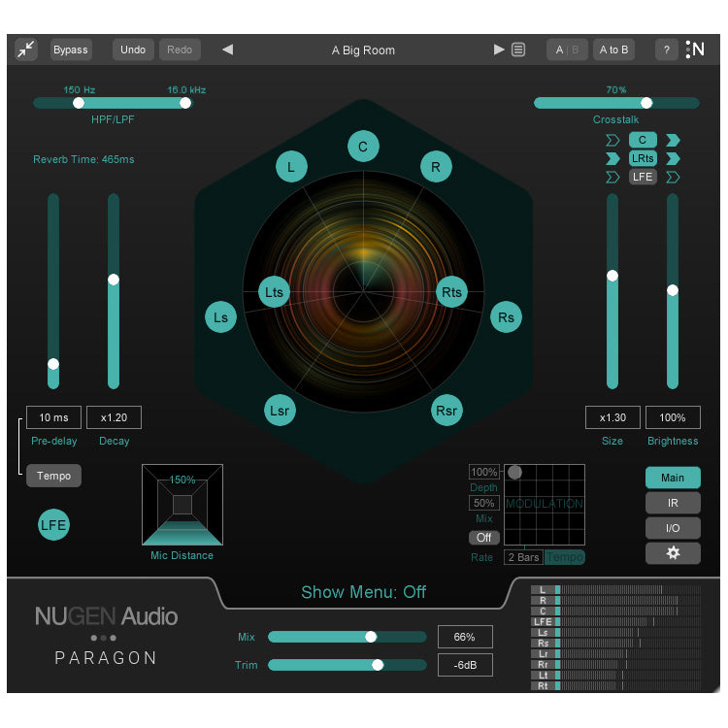Click the A to B copy button

[x=613, y=50]
